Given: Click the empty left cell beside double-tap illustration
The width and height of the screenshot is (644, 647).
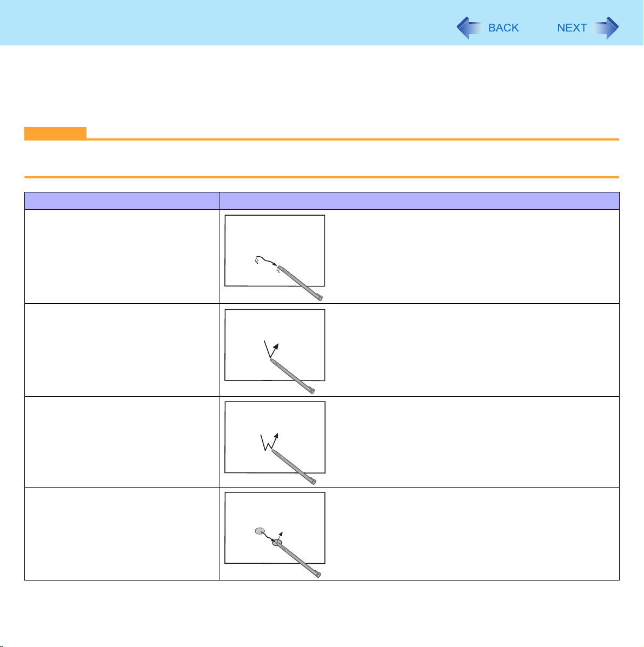Looking at the screenshot, I should (x=122, y=442).
